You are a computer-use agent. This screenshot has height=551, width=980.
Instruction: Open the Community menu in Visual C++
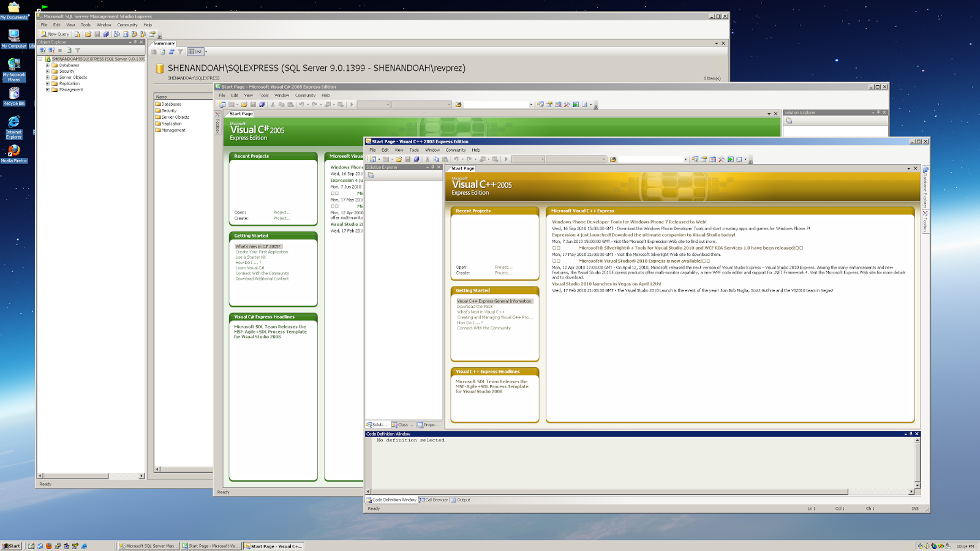click(456, 150)
